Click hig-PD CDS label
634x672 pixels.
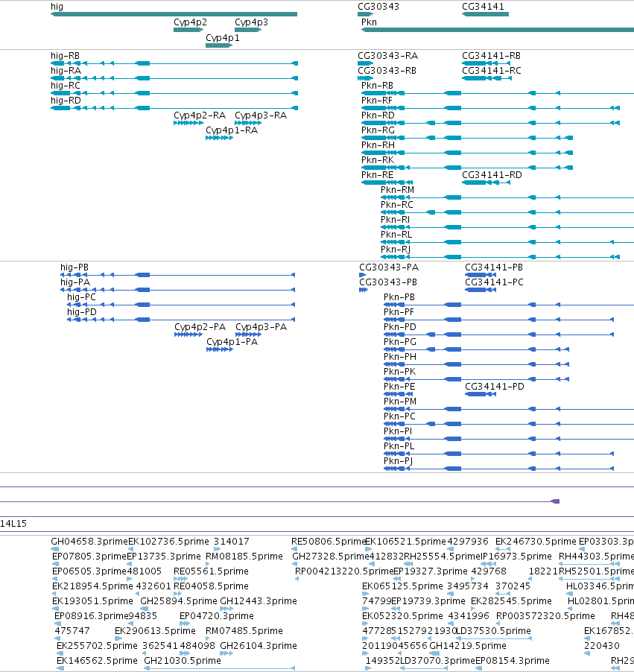point(81,312)
